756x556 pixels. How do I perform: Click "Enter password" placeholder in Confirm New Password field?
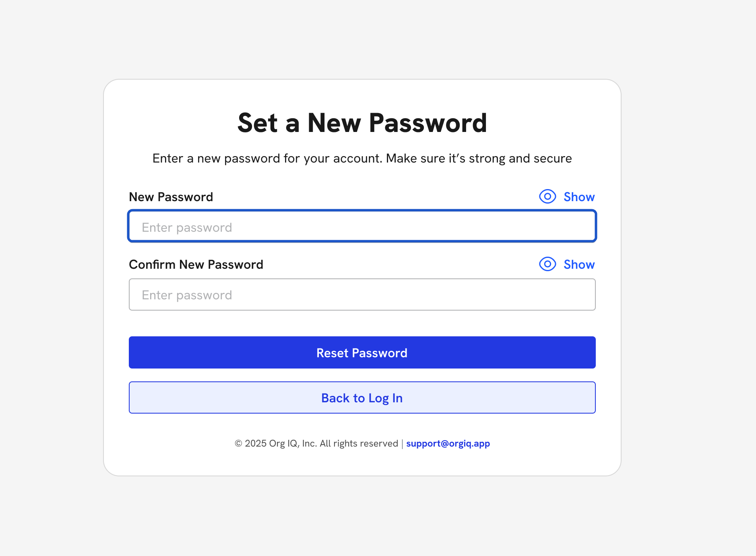tap(187, 295)
